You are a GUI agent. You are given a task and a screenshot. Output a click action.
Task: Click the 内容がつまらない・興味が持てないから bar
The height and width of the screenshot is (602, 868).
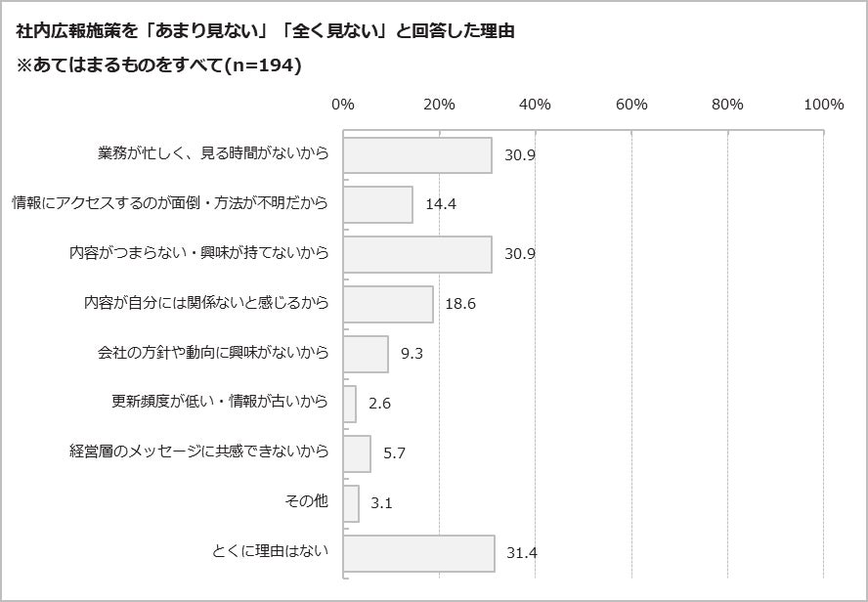pos(417,254)
